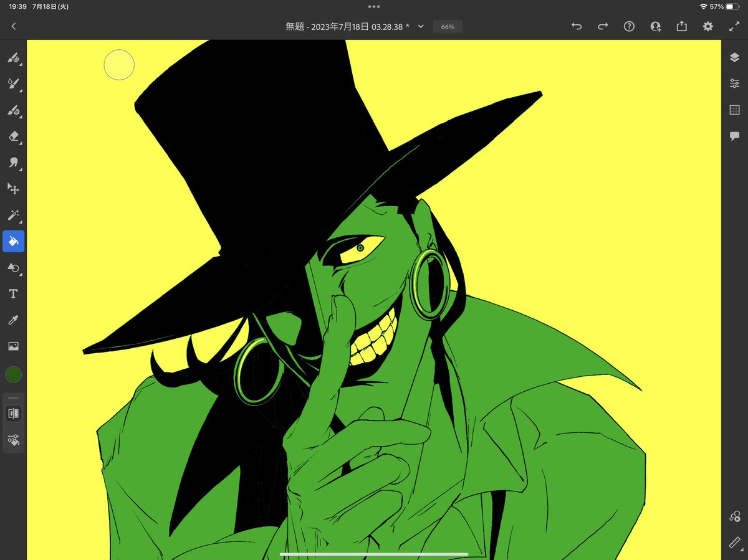This screenshot has height=560, width=748.
Task: Grab the tool options panel handle
Action: pyautogui.click(x=13, y=397)
